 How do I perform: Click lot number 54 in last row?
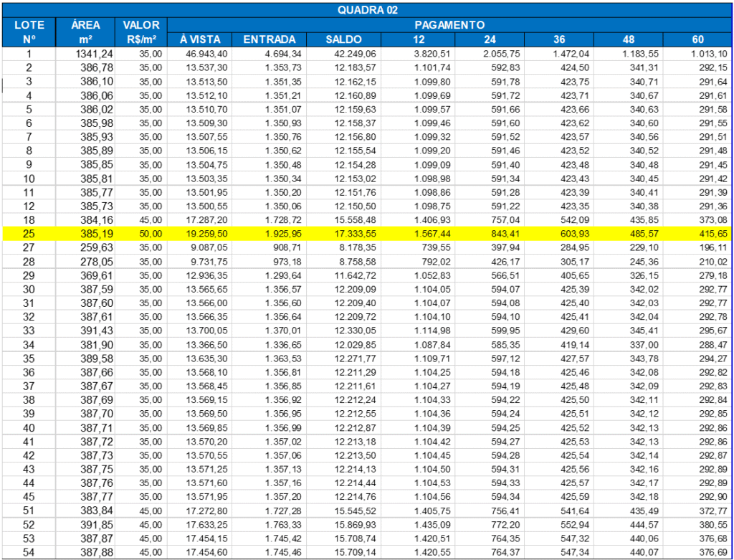pos(29,551)
